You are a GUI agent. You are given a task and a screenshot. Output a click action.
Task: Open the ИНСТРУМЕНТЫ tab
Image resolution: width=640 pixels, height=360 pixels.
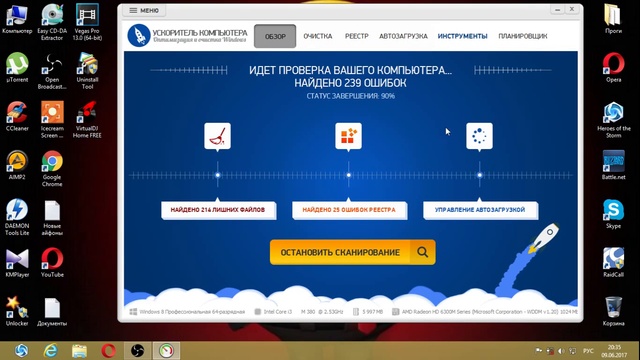pos(462,36)
